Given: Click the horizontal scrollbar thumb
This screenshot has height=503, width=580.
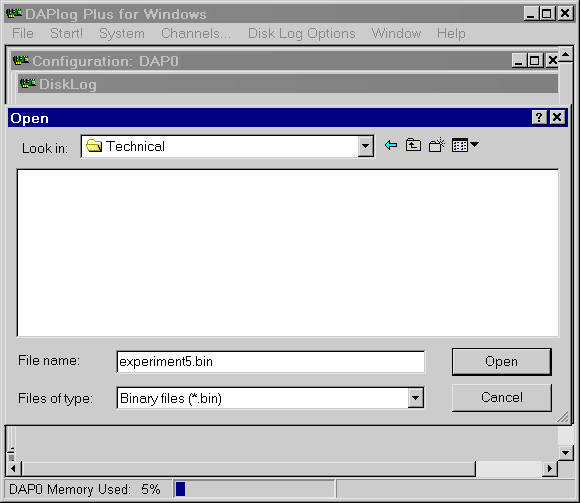Looking at the screenshot, I should coord(249,469).
